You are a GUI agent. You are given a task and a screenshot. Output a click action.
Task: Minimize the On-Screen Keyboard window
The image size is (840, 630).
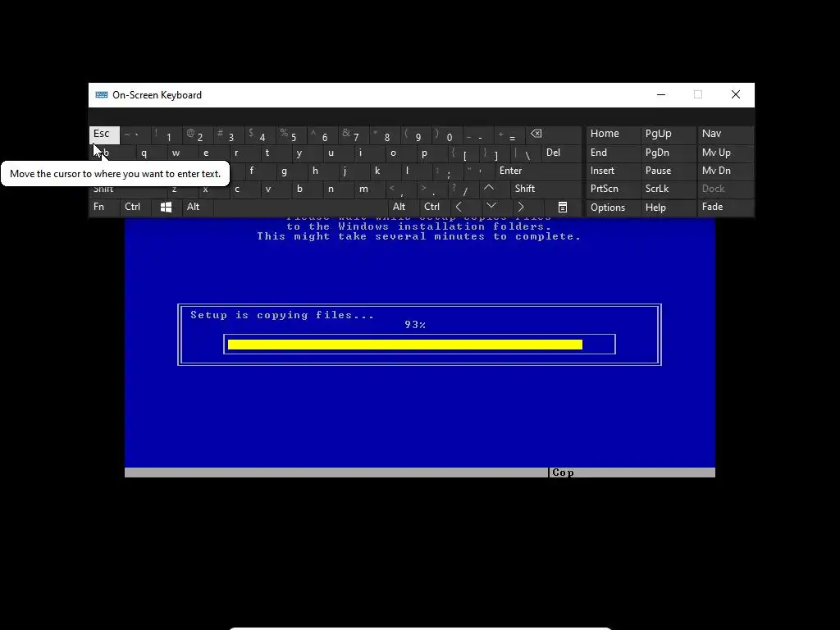[x=661, y=95]
